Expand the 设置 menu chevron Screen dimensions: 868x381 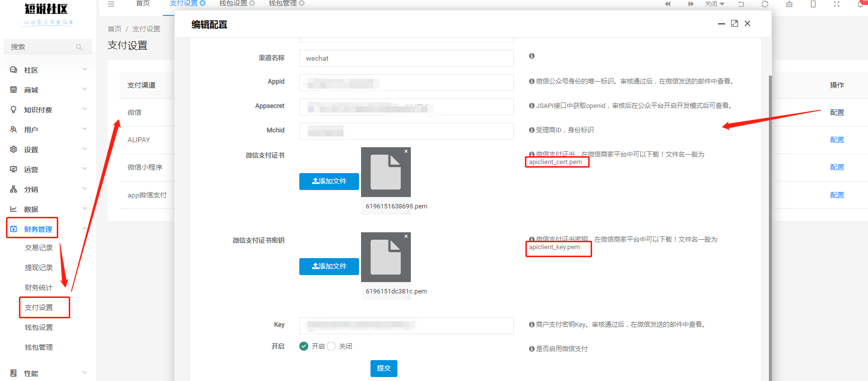tap(85, 149)
